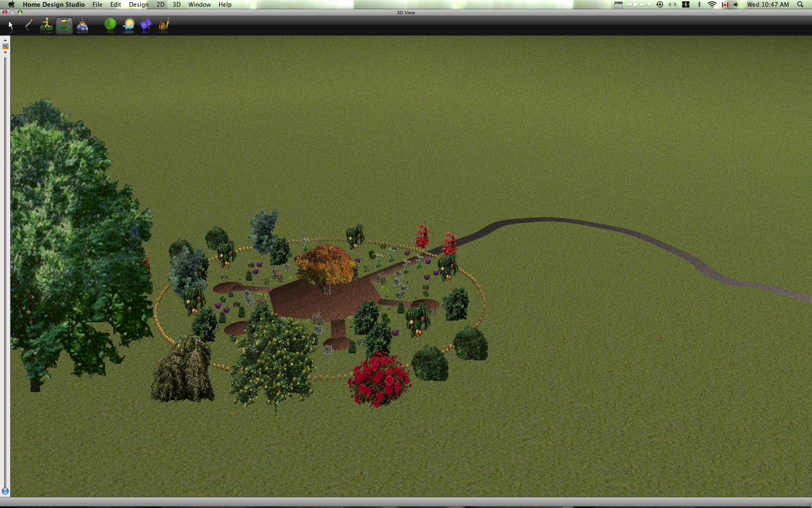Choose the satellite overhead view icon
The image size is (812, 508).
coord(82,25)
